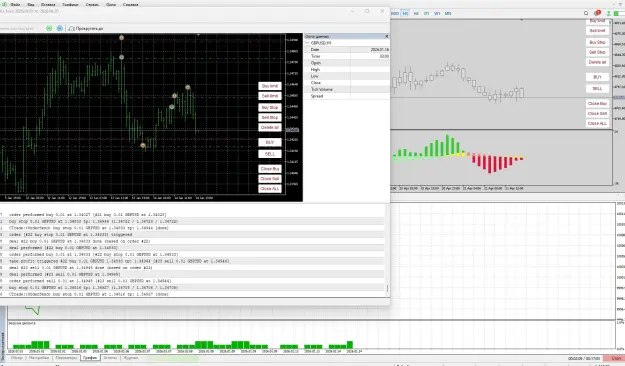This screenshot has height=366, width=625.
Task: Click the Прокрутить до button
Action: coord(86,28)
